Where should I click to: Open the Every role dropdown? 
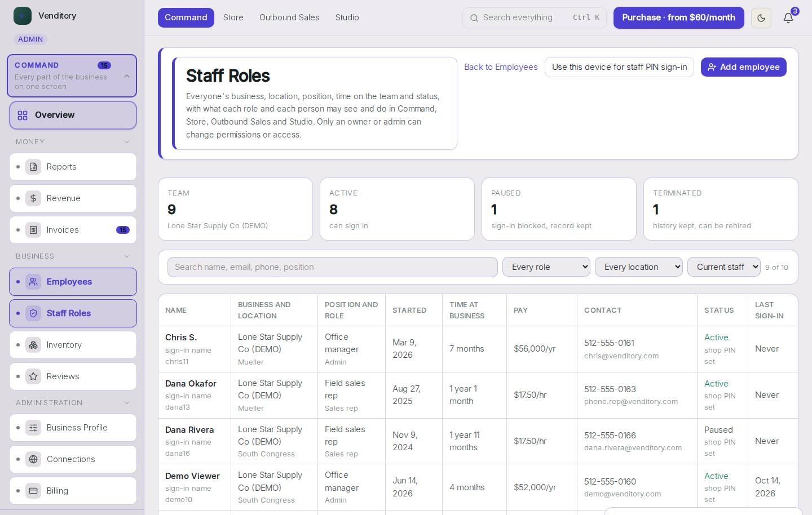[x=546, y=267]
